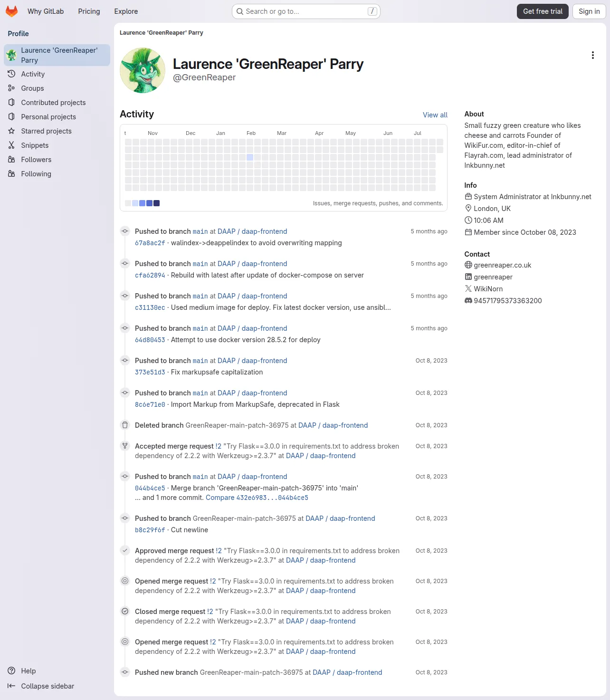This screenshot has height=700, width=610.
Task: Open the GreenReaper avatar image
Action: pos(143,70)
